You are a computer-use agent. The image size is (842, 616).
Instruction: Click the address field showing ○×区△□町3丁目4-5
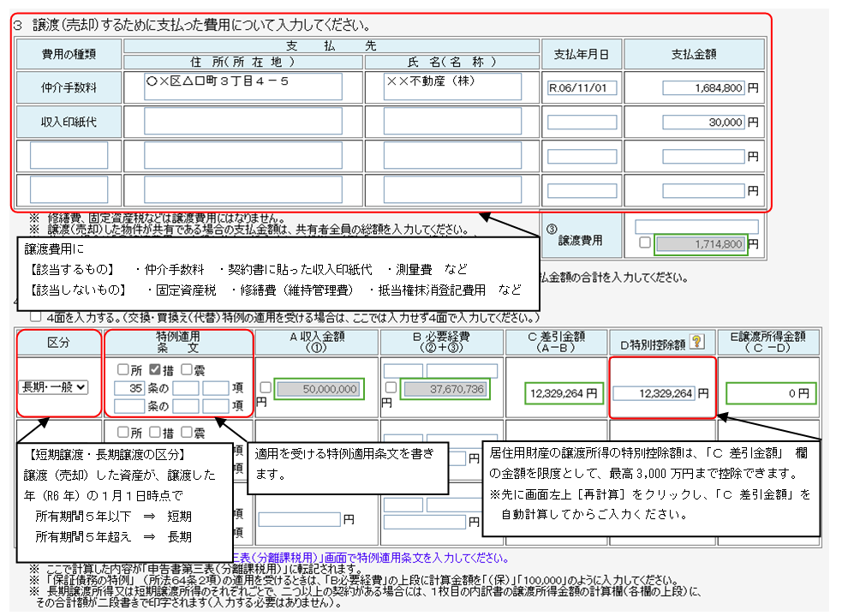tap(242, 87)
